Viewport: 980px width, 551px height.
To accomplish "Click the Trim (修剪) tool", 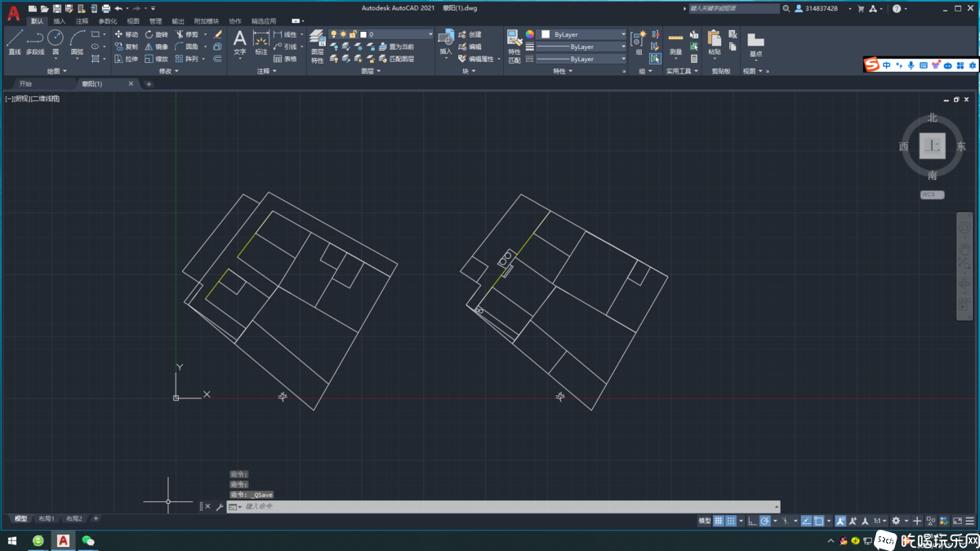I will (186, 34).
